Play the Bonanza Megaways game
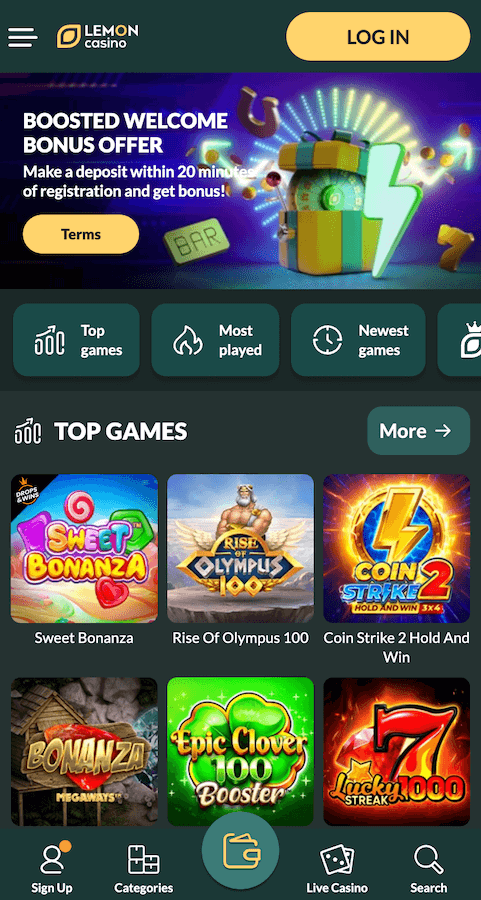Screen dimensions: 481x900 [x=84, y=752]
